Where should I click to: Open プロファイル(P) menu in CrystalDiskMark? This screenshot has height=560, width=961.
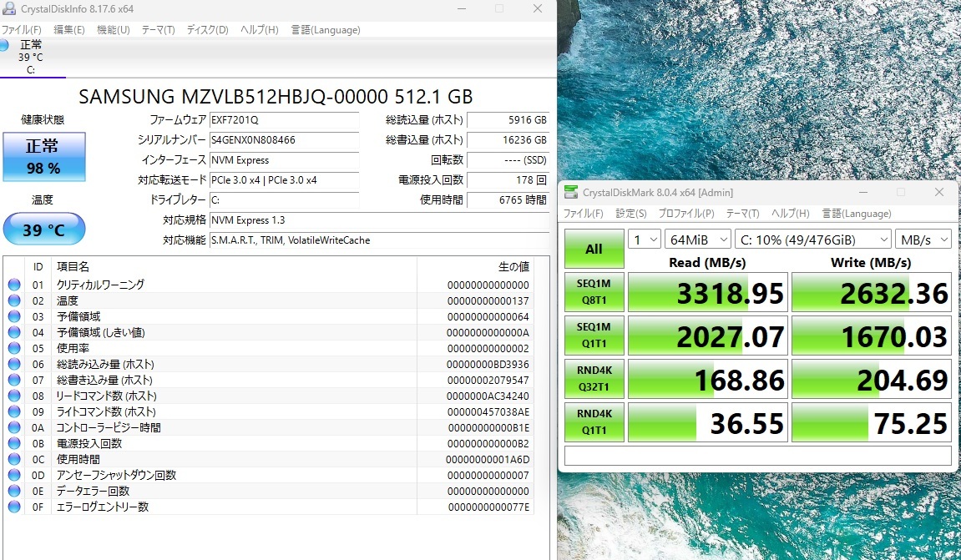(686, 213)
